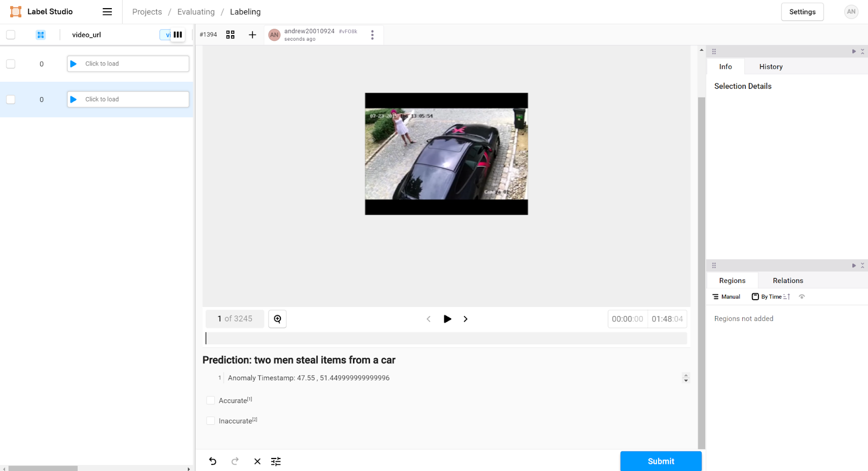Click the second row's Click to load field
Viewport: 868px width, 471px height.
click(x=128, y=99)
